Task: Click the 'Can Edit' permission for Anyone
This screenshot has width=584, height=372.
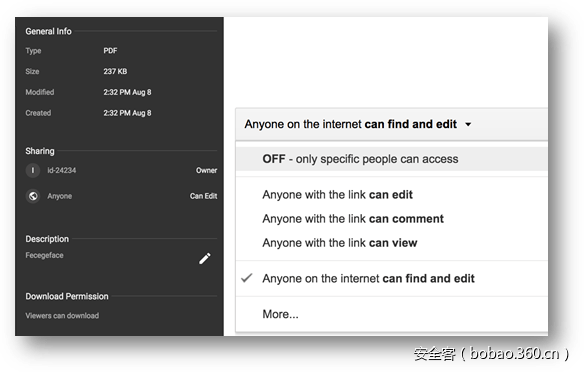Action: point(203,196)
